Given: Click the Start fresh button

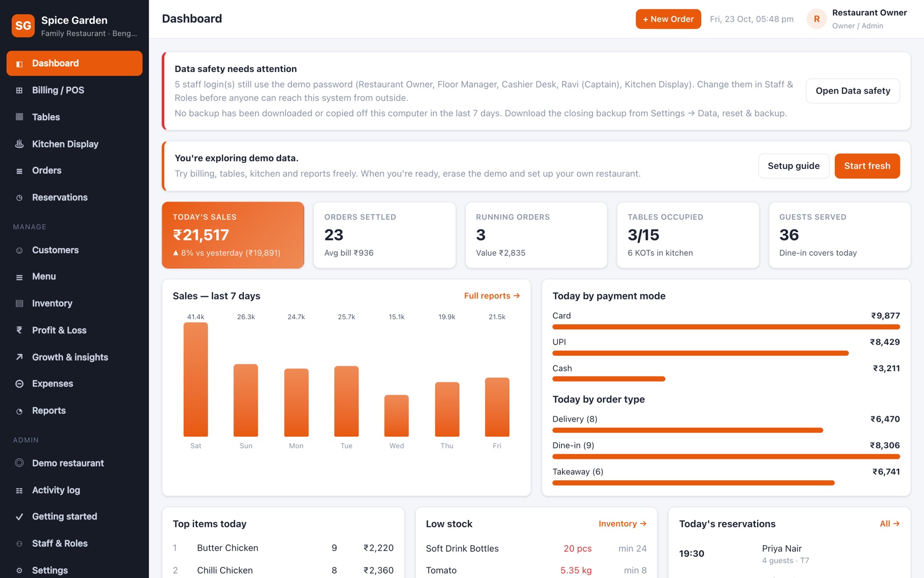Looking at the screenshot, I should tap(867, 166).
